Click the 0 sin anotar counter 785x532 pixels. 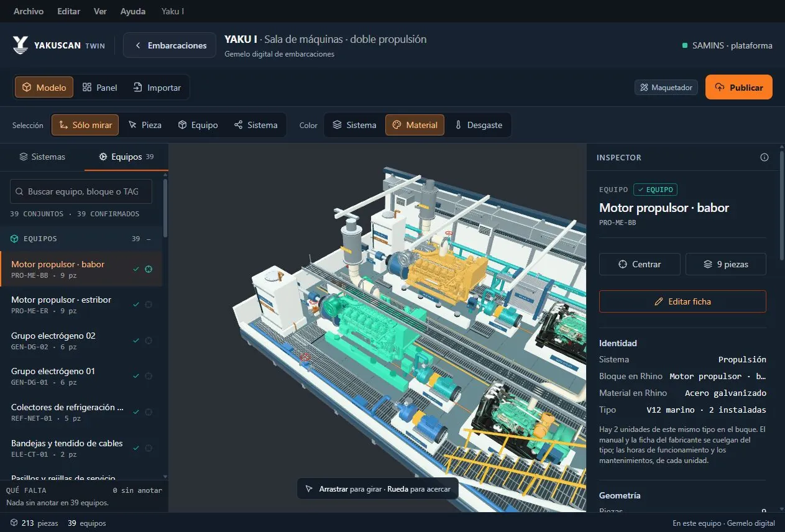tap(137, 490)
